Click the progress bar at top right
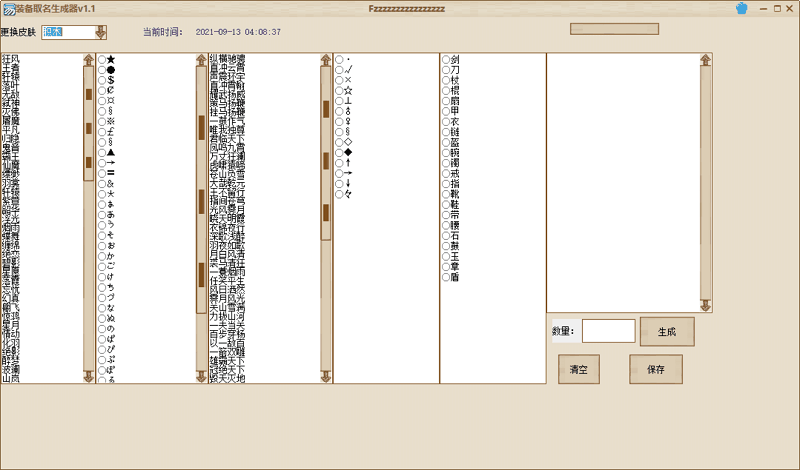Viewport: 800px width, 470px height. pos(614,29)
